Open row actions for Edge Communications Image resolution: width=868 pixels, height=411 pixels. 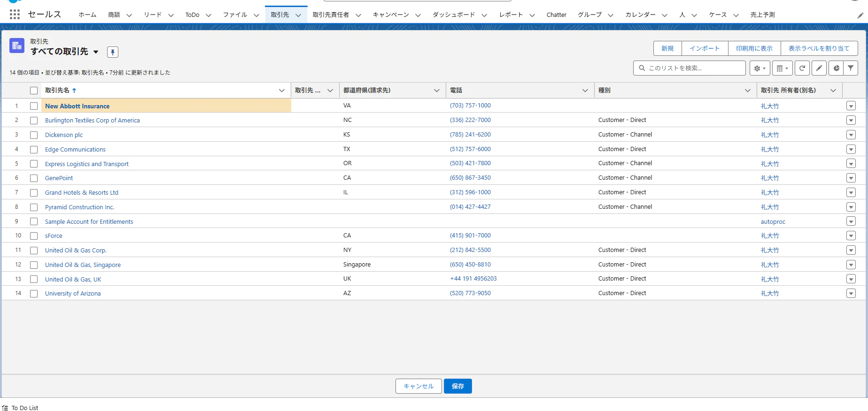click(x=851, y=149)
